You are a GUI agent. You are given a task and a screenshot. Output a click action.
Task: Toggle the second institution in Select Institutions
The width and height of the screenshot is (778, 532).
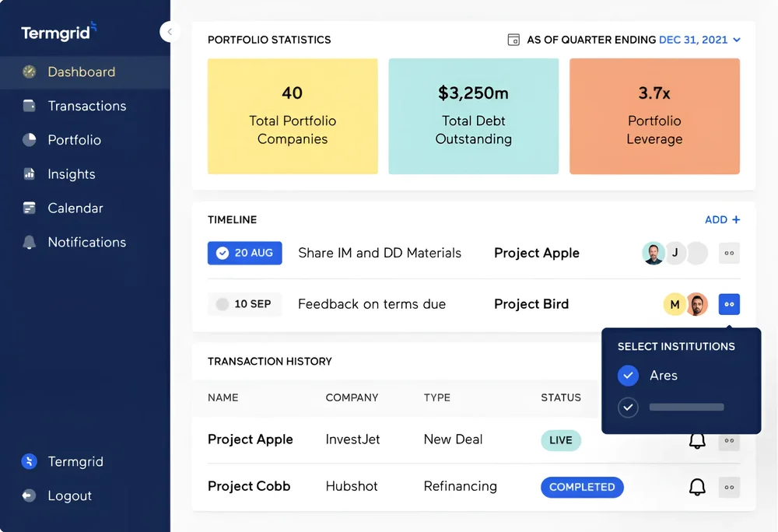point(629,408)
